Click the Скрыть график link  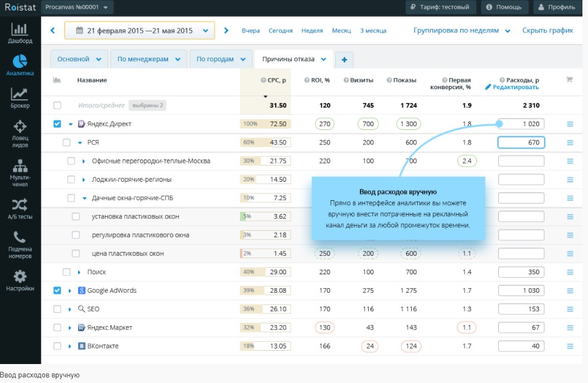coord(547,30)
